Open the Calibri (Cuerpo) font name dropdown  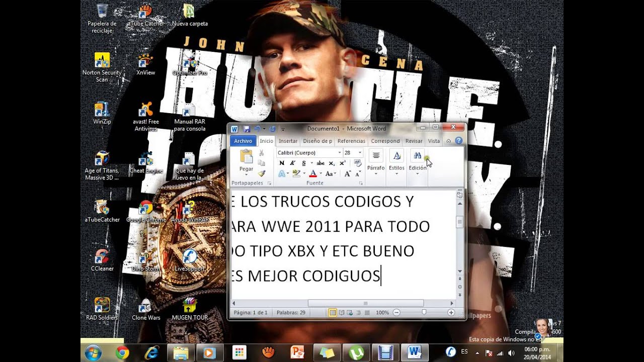tap(340, 153)
